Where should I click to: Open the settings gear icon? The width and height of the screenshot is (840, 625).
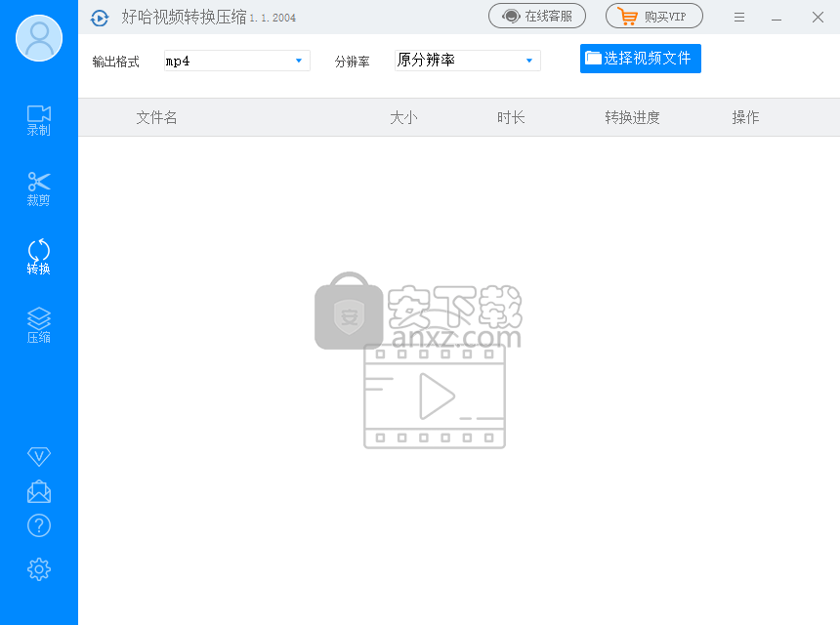39,569
